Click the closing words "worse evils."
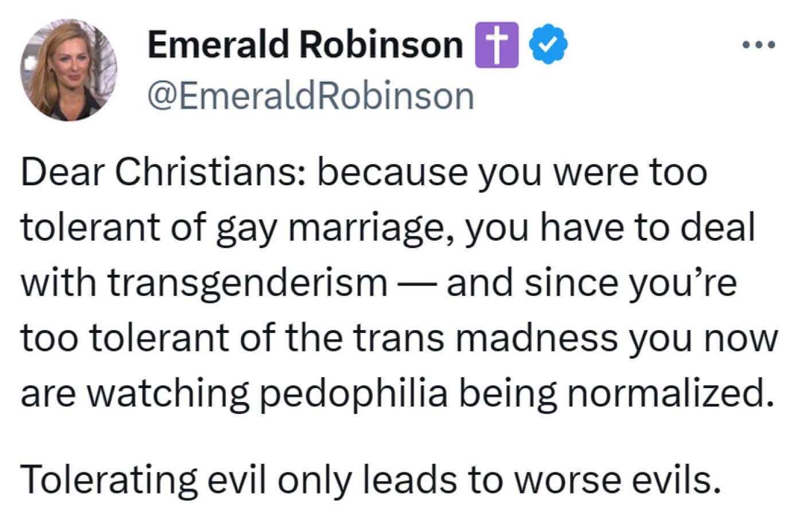792x532 pixels. click(617, 479)
